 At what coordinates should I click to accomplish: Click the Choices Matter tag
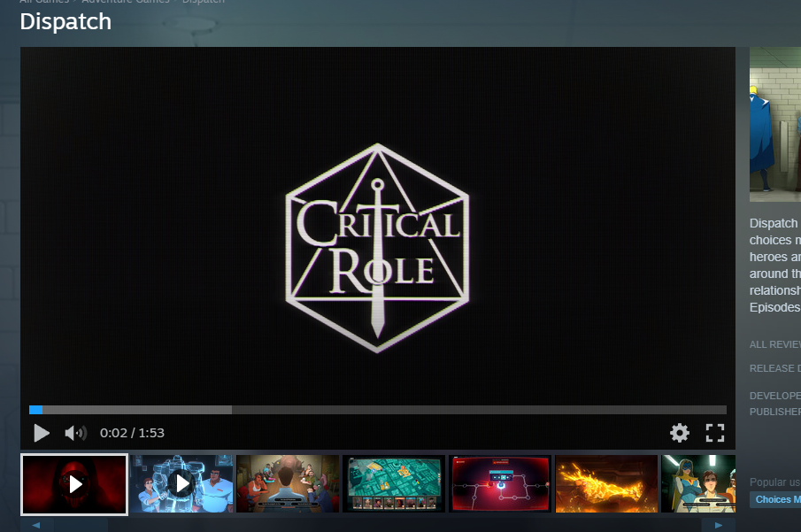(x=776, y=500)
